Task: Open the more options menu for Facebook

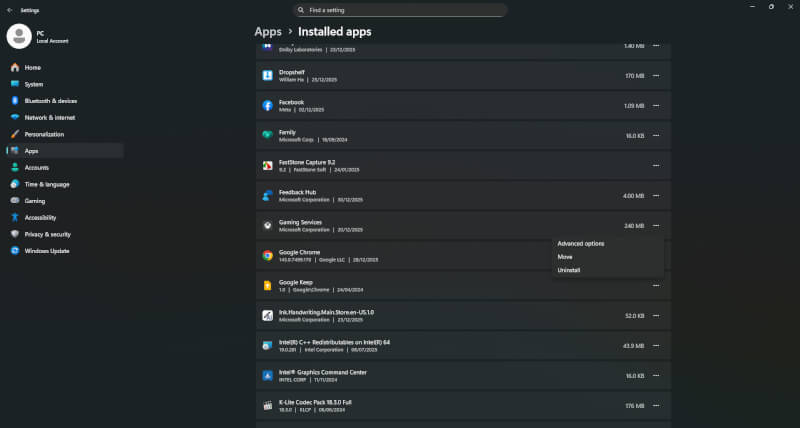Action: [656, 105]
